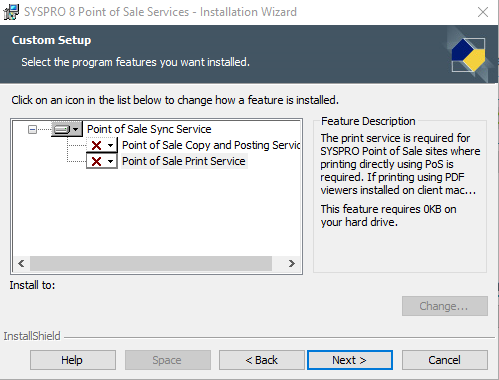Click the greyed-out Change... button
This screenshot has width=499, height=380.
click(x=445, y=306)
